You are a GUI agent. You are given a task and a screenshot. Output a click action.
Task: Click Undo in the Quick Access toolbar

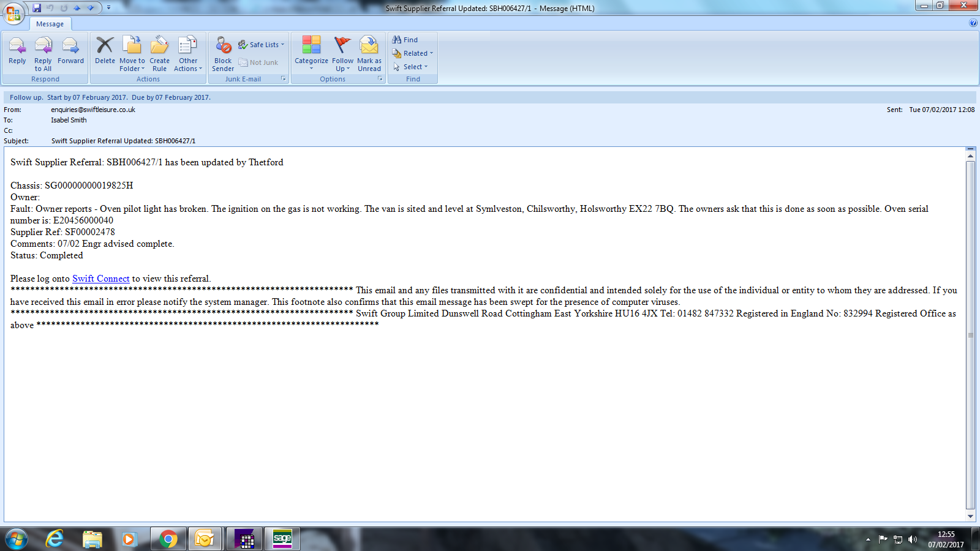[x=50, y=8]
